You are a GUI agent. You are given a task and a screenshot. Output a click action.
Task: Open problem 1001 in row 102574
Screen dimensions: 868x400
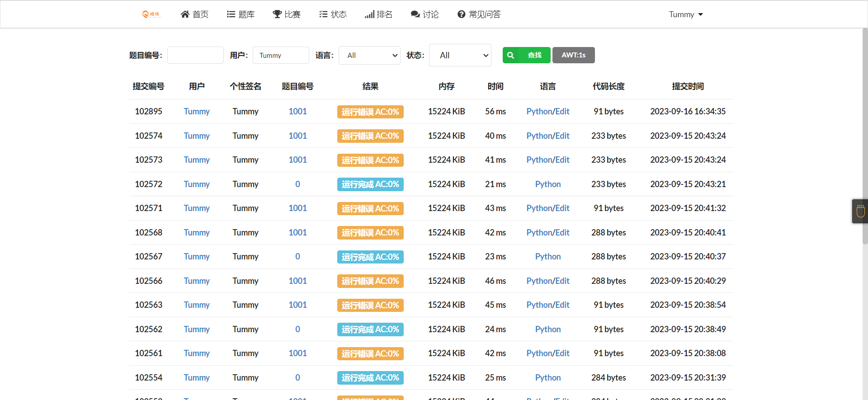(x=297, y=136)
